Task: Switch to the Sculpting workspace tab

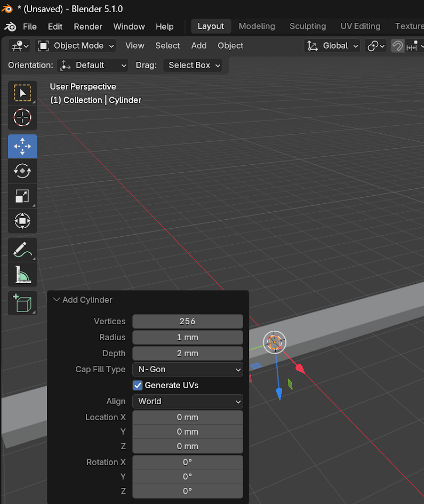Action: coord(308,26)
